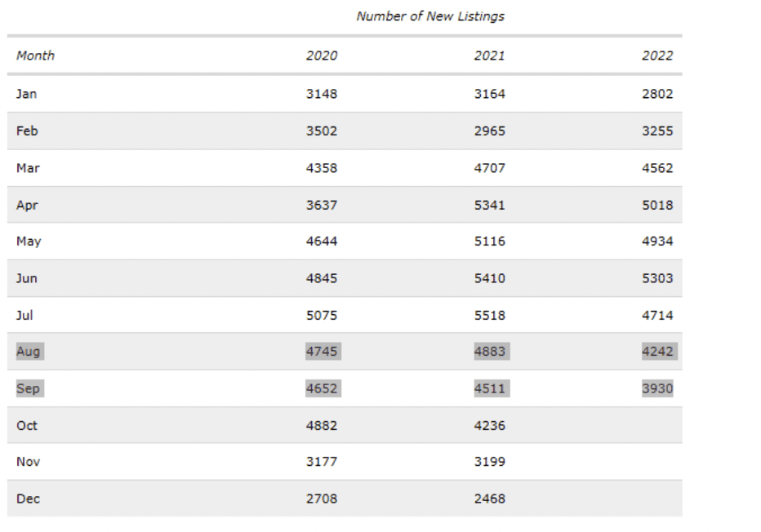Viewport: 761px width, 532px height.
Task: Click the Jun 2022 value 5303
Action: 657,278
